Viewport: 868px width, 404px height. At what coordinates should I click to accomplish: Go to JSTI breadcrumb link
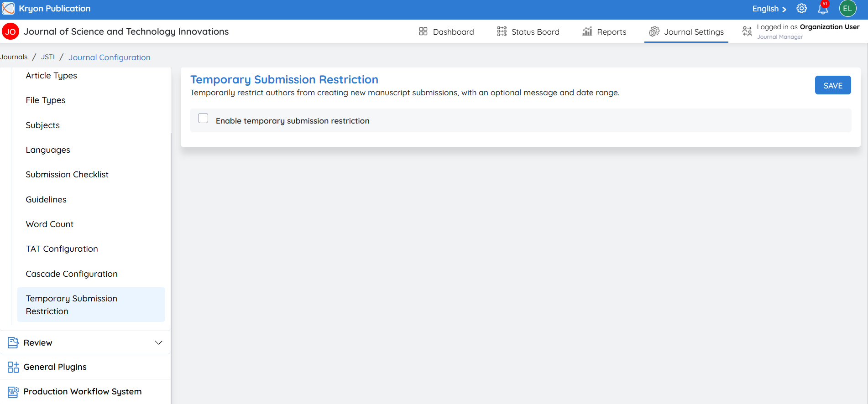(48, 57)
